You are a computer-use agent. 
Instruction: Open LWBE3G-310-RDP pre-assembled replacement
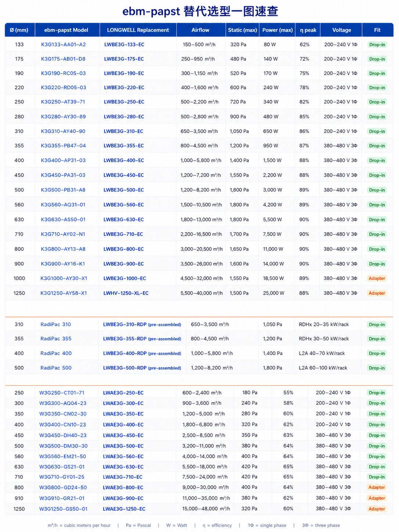142,324
